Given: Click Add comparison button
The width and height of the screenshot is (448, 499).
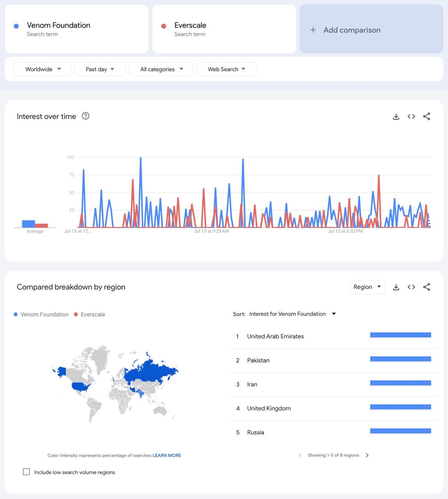Looking at the screenshot, I should 371,30.
